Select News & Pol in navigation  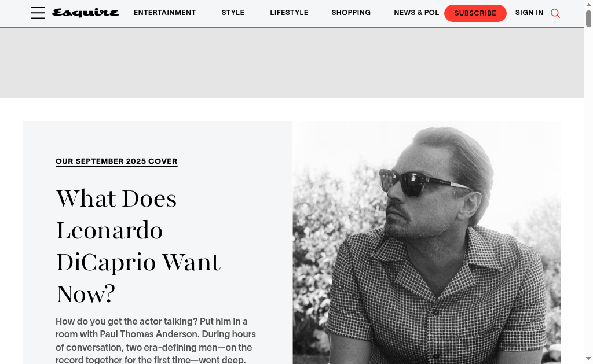(x=416, y=13)
